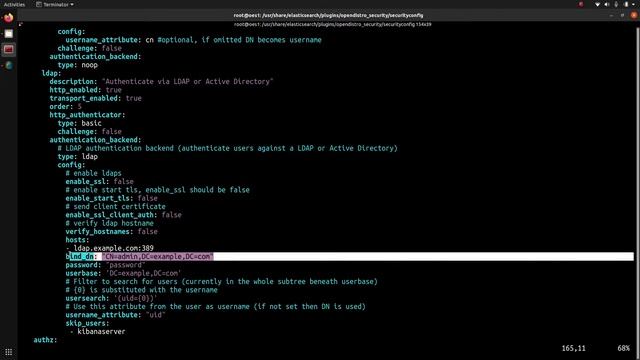Click the 165,11 cursor position indicator

(573, 348)
